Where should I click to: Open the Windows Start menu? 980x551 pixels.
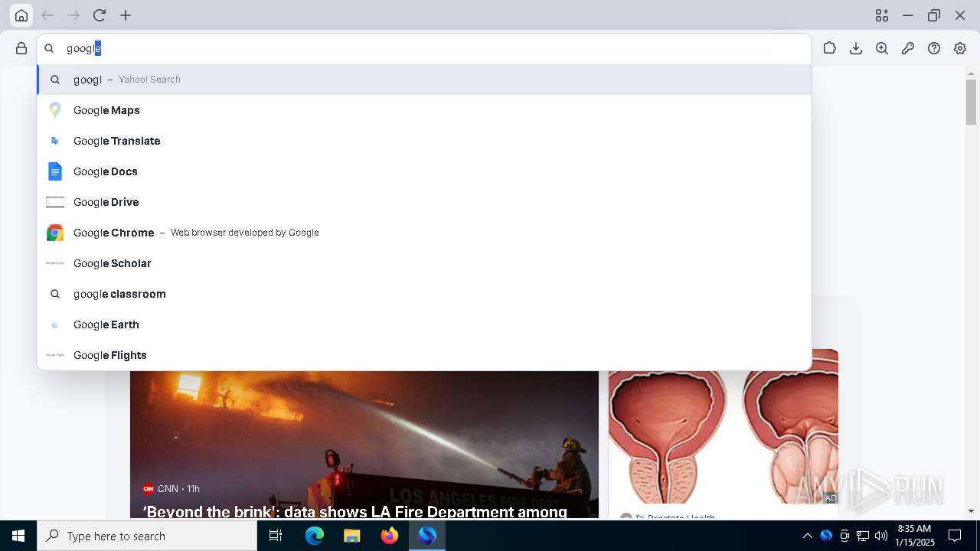point(18,536)
